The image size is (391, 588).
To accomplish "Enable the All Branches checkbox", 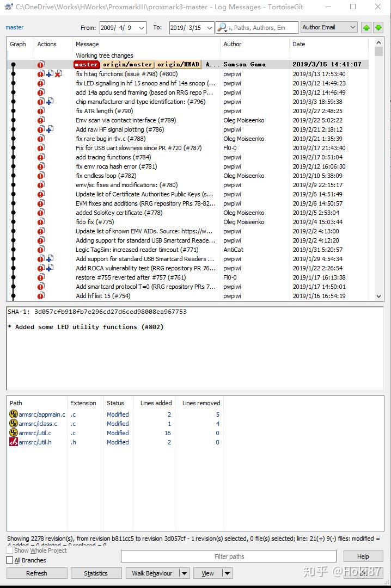I will pyautogui.click(x=10, y=560).
